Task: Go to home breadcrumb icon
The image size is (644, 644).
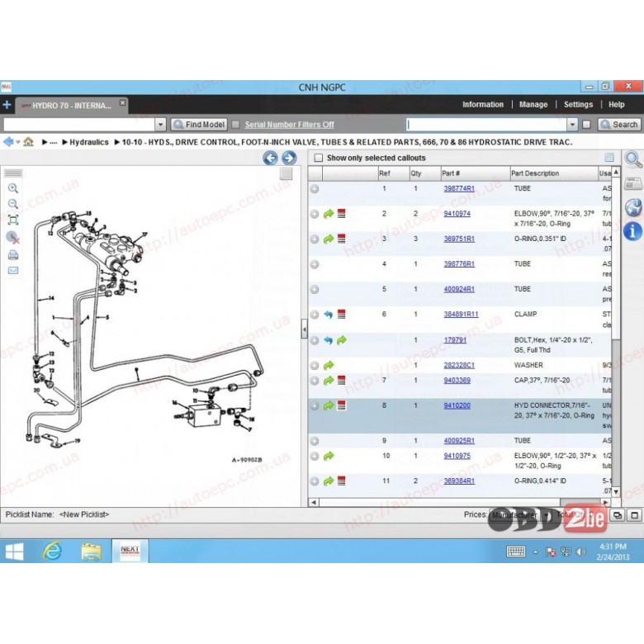Action: tap(28, 142)
